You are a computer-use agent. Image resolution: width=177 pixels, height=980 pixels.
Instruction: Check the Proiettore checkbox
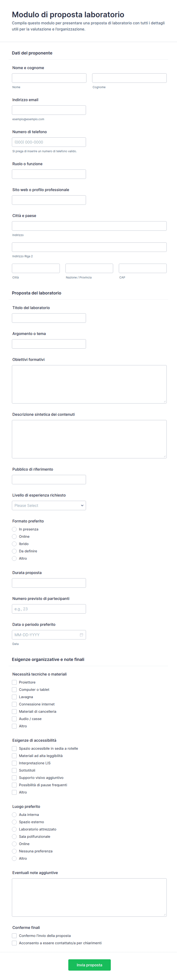click(x=14, y=682)
